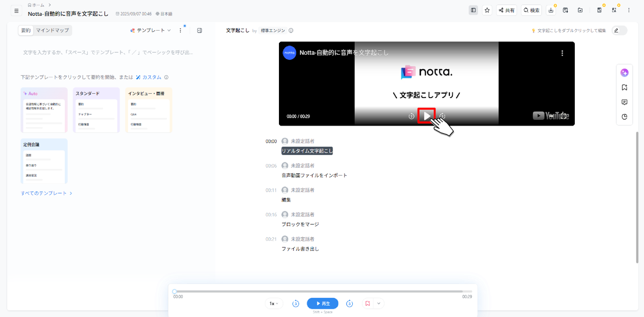
Task: Show engine info icon beside 標準エンジン
Action: point(291,31)
